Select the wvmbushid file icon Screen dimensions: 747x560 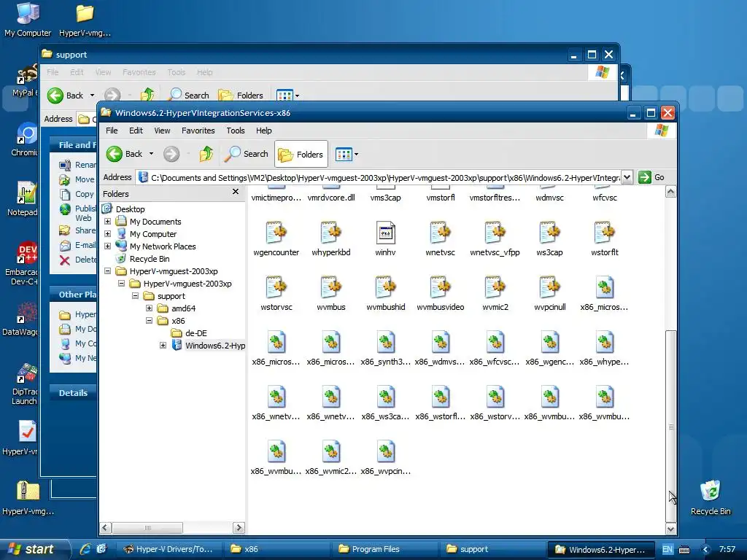click(x=385, y=288)
